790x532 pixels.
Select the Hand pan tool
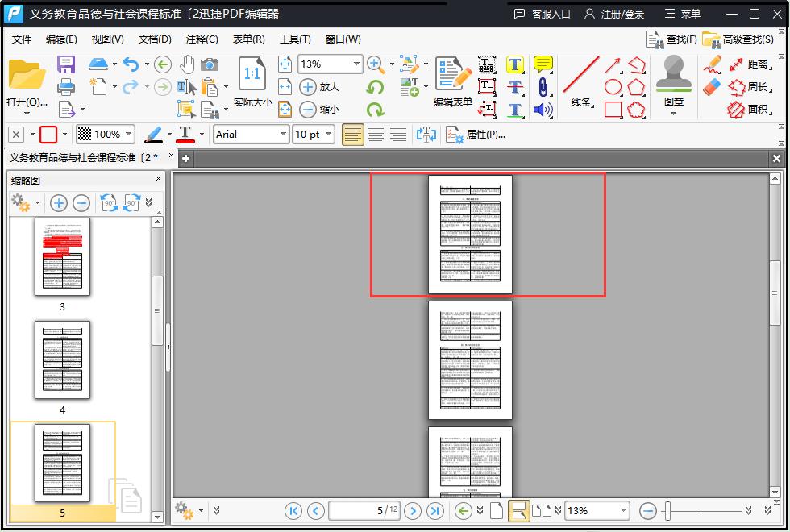pos(187,64)
